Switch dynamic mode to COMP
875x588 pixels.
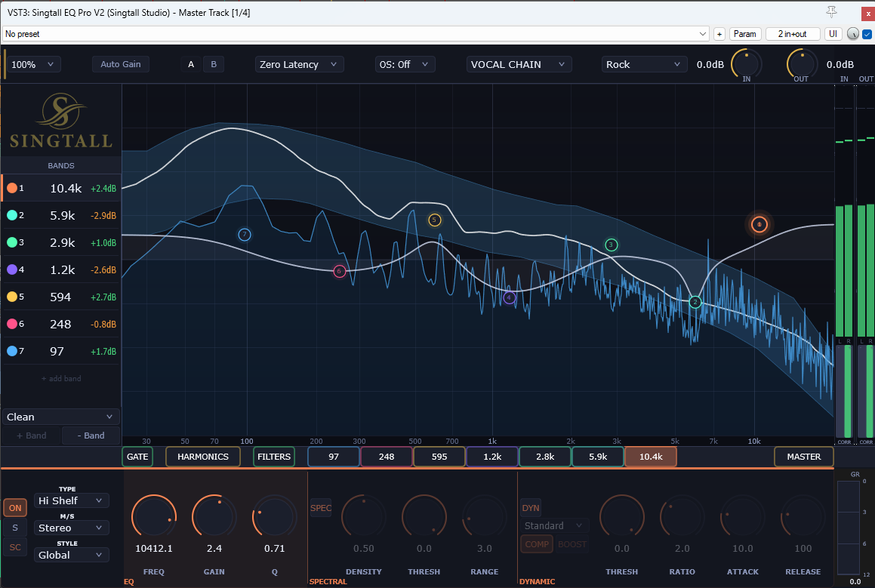click(x=537, y=544)
